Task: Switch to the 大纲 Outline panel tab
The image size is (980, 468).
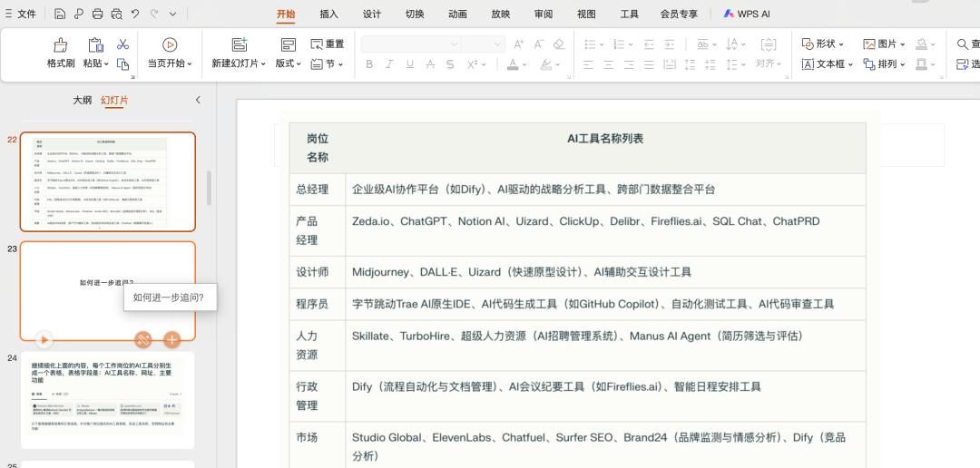Action: (x=82, y=100)
